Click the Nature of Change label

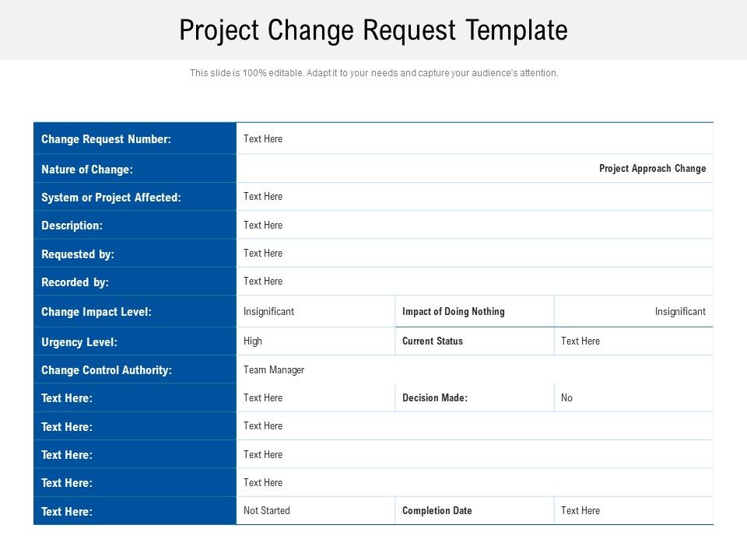(86, 169)
